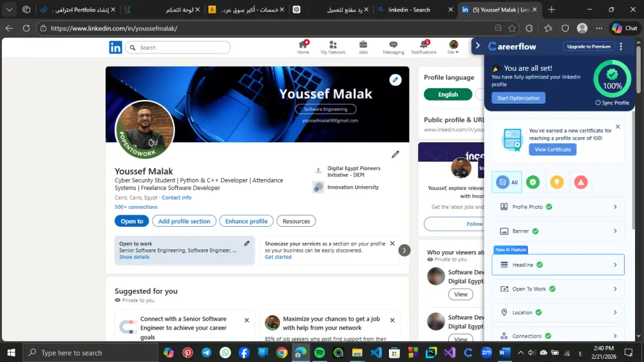Open Contact info link
The image size is (644, 362).
(176, 198)
